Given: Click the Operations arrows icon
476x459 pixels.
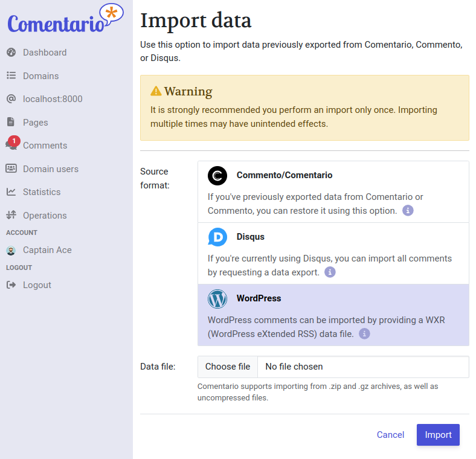Looking at the screenshot, I should [x=11, y=216].
